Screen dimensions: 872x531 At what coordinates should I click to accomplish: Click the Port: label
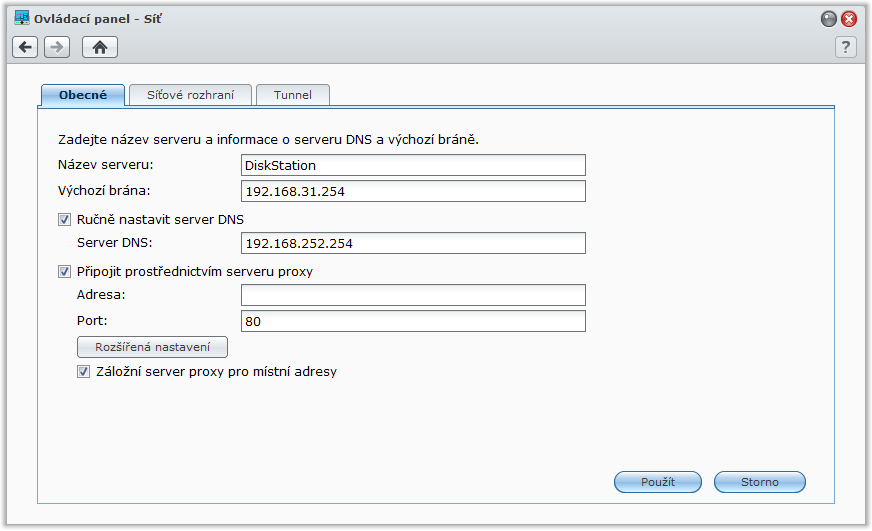click(92, 321)
